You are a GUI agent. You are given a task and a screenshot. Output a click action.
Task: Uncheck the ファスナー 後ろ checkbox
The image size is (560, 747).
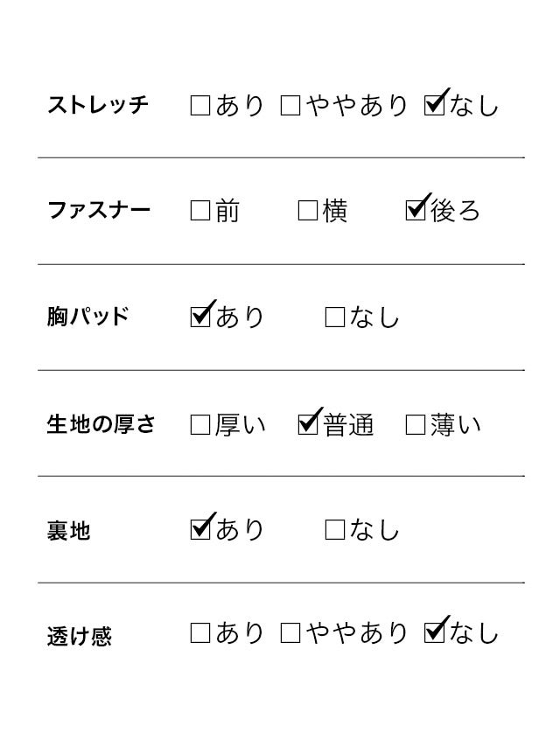point(416,211)
